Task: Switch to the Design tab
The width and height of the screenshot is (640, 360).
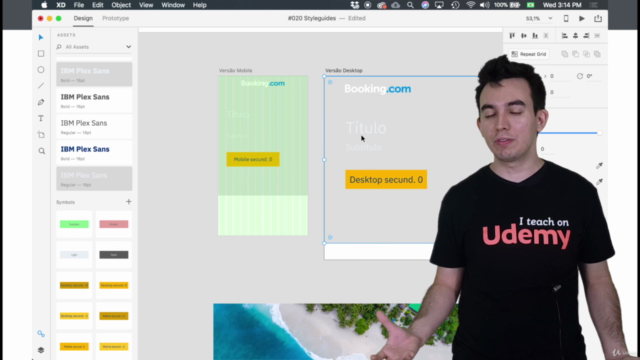Action: click(83, 18)
